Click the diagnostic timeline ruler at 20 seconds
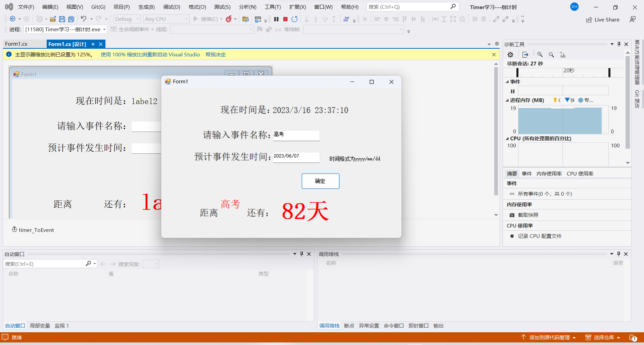The height and width of the screenshot is (345, 644). (x=569, y=70)
